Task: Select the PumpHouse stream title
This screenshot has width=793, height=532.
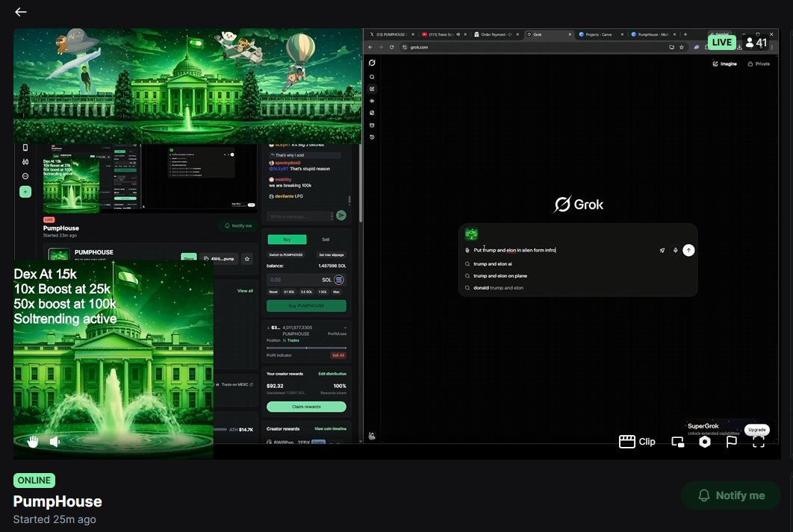Action: [x=57, y=501]
